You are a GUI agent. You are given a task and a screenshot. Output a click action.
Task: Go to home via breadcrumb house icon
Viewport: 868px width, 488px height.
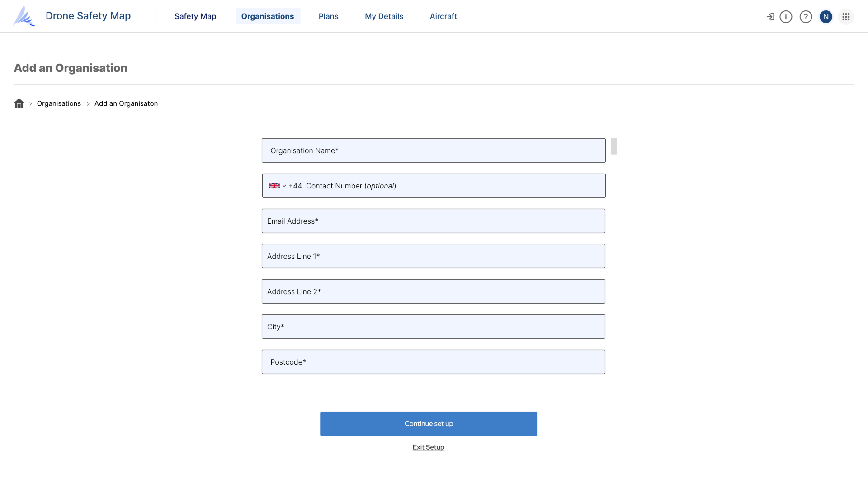click(x=19, y=103)
